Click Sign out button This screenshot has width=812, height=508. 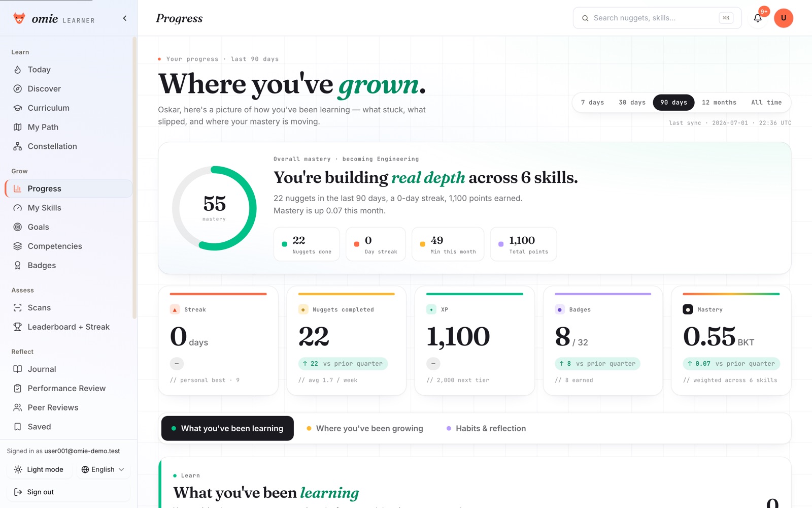(x=69, y=492)
